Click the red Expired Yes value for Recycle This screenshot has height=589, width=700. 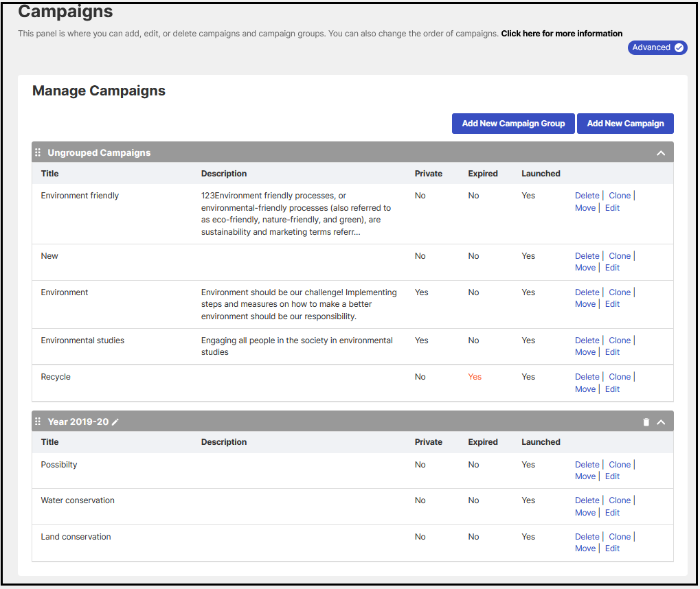click(x=475, y=377)
